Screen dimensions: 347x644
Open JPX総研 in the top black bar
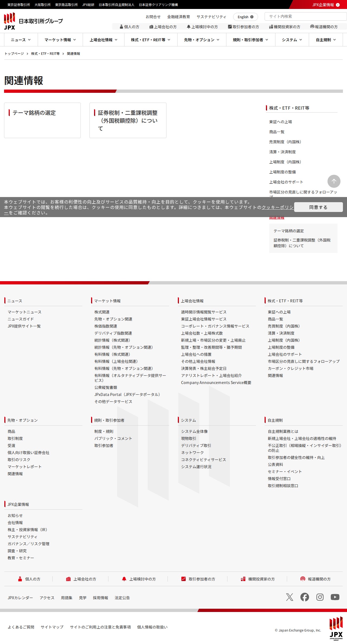[88, 5]
